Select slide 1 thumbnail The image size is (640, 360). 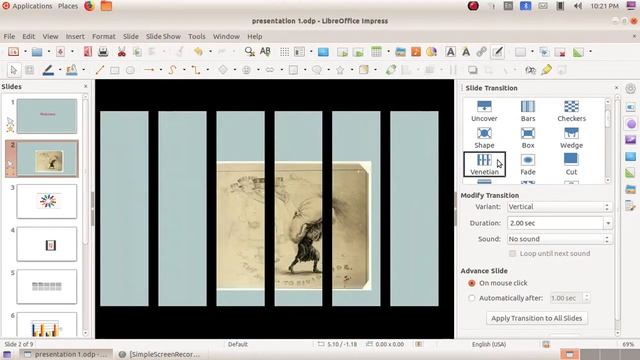47,116
